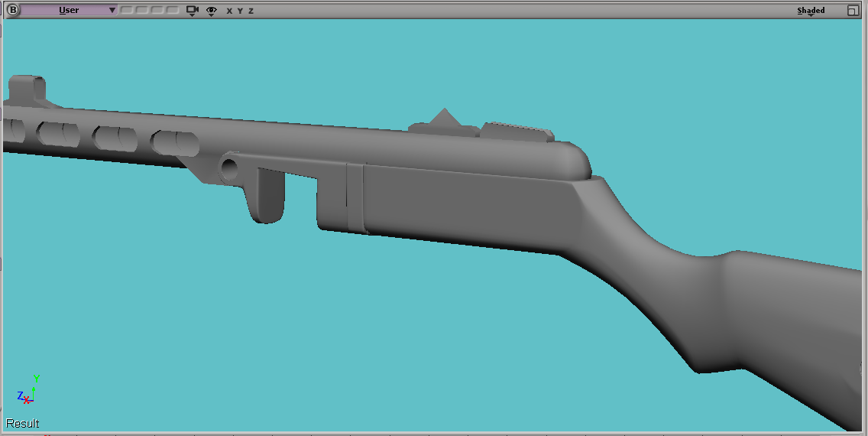Image resolution: width=868 pixels, height=436 pixels.
Task: Snap view along the X axis
Action: click(x=229, y=11)
